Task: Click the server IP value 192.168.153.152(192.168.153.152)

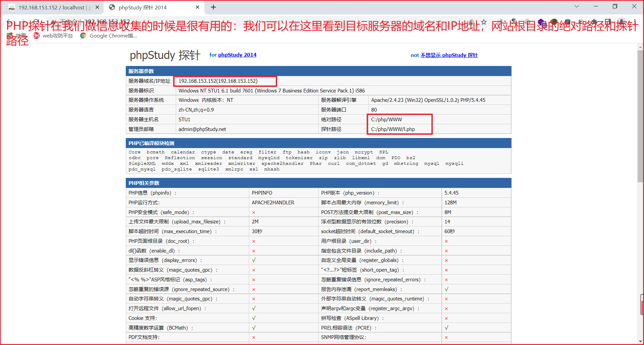Action: tap(218, 81)
